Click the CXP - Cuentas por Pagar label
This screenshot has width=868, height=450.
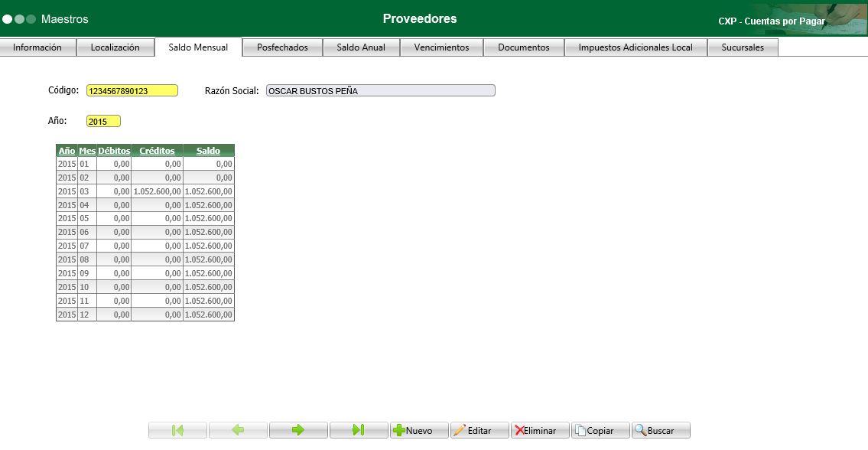tap(772, 21)
